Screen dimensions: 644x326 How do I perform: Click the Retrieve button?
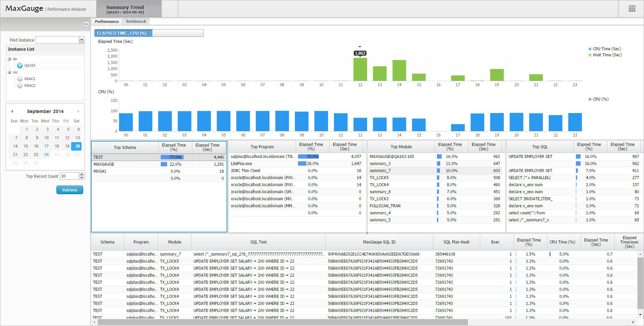click(x=70, y=190)
